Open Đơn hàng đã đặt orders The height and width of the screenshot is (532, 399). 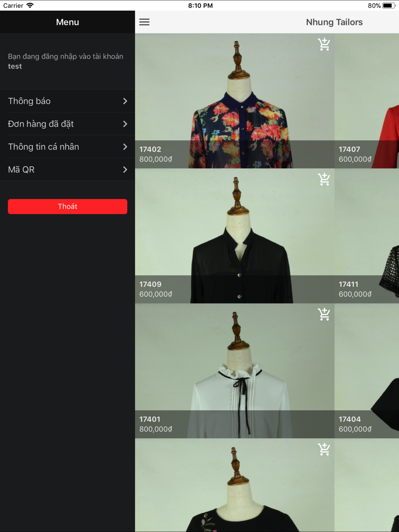tap(67, 124)
